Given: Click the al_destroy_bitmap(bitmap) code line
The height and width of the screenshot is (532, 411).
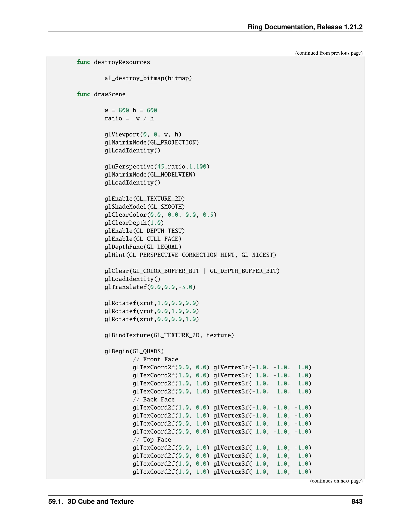Looking at the screenshot, I should point(148,78).
